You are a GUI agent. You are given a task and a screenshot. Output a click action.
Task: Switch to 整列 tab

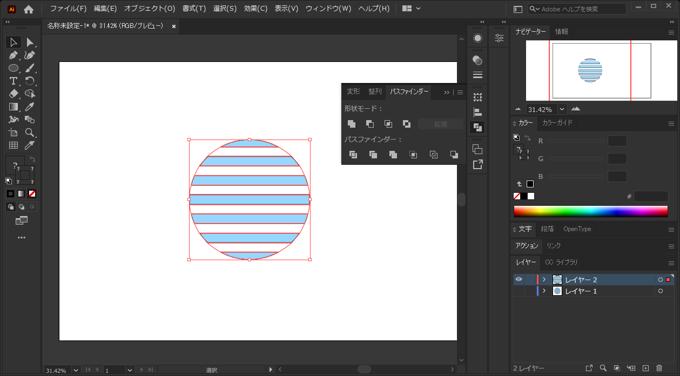pos(375,92)
